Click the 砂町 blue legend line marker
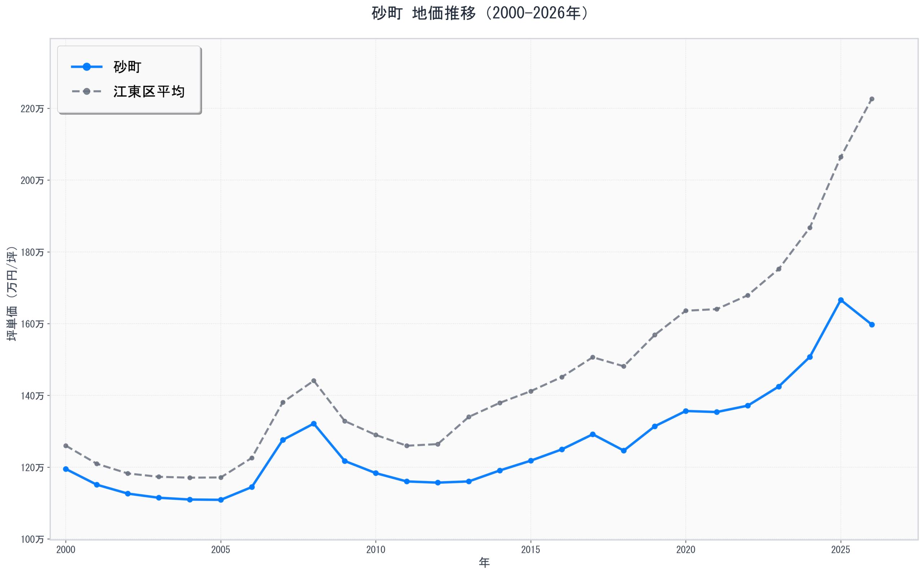 click(x=87, y=67)
